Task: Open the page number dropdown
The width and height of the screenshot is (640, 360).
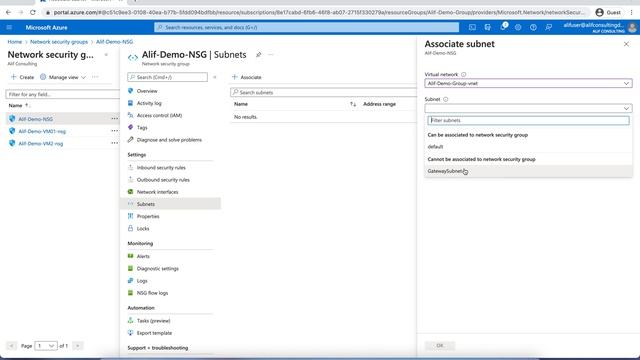Action: tap(46, 346)
